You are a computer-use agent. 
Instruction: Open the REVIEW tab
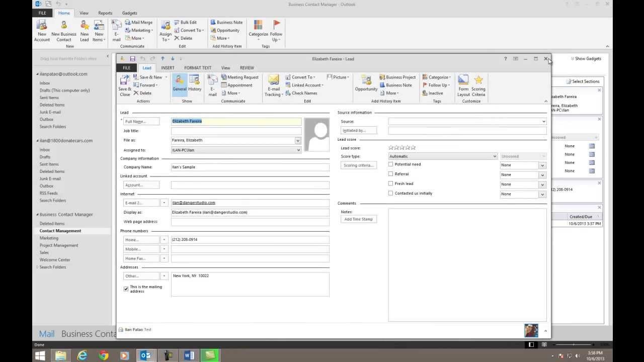coord(247,68)
